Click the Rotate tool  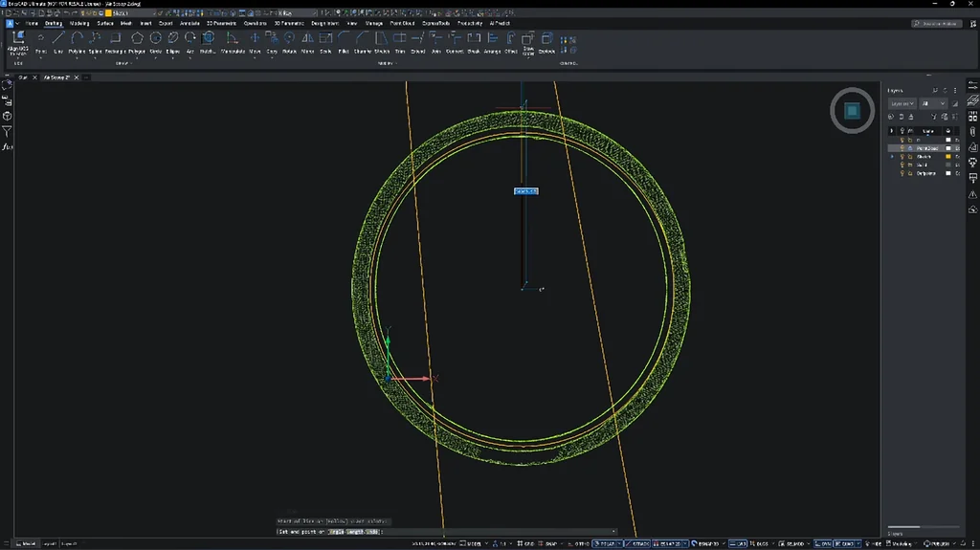click(x=289, y=42)
